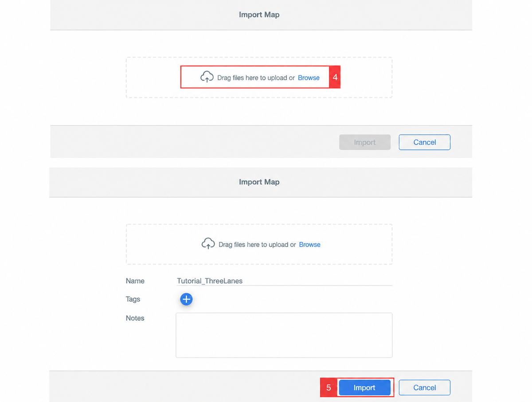Click the 'Drag files here to upload or' text in upper dialog

(x=256, y=78)
